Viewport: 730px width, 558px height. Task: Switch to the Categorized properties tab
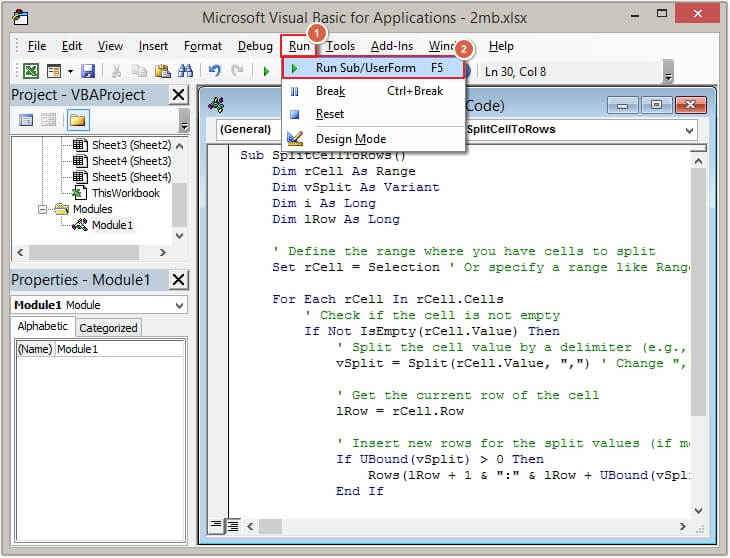(108, 327)
